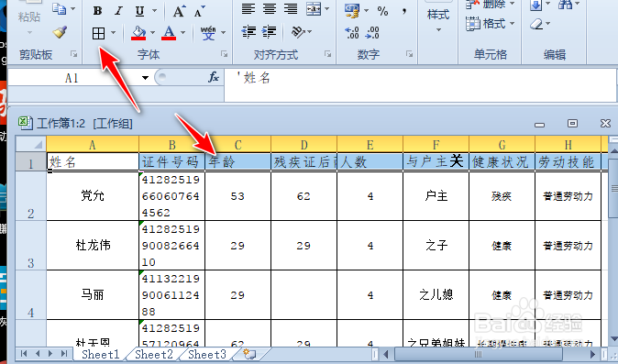Toggle Underline formatting
This screenshot has width=618, height=364.
(x=139, y=11)
